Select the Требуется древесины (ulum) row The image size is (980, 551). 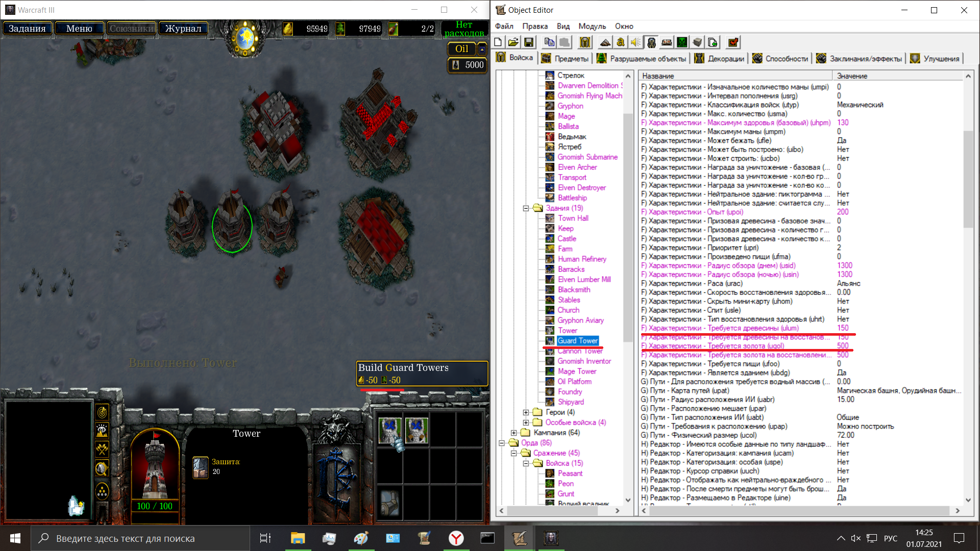[x=800, y=328]
